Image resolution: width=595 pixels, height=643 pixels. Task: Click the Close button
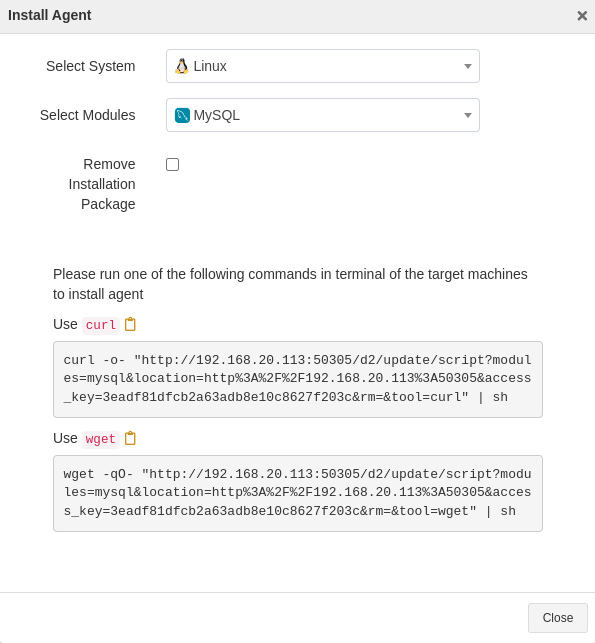(x=558, y=618)
